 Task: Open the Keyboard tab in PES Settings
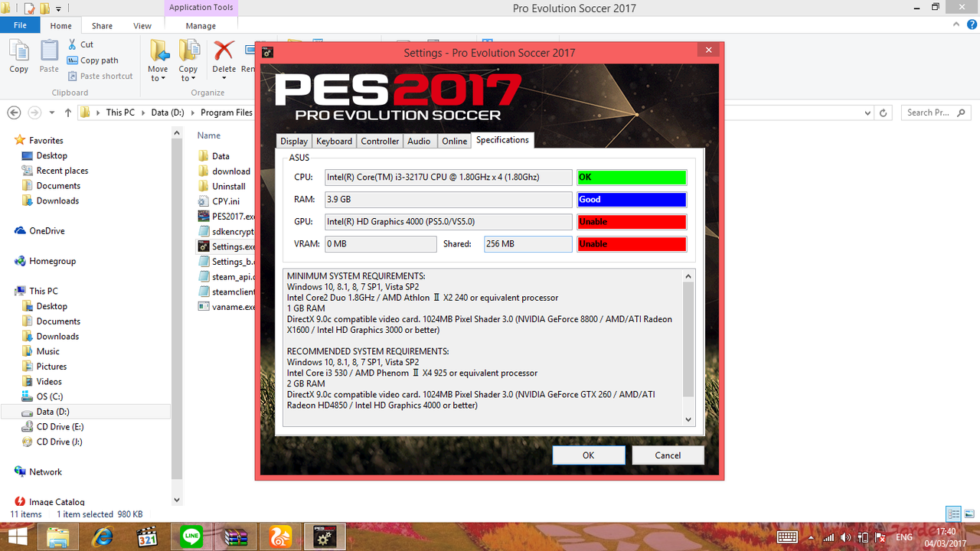pyautogui.click(x=335, y=141)
